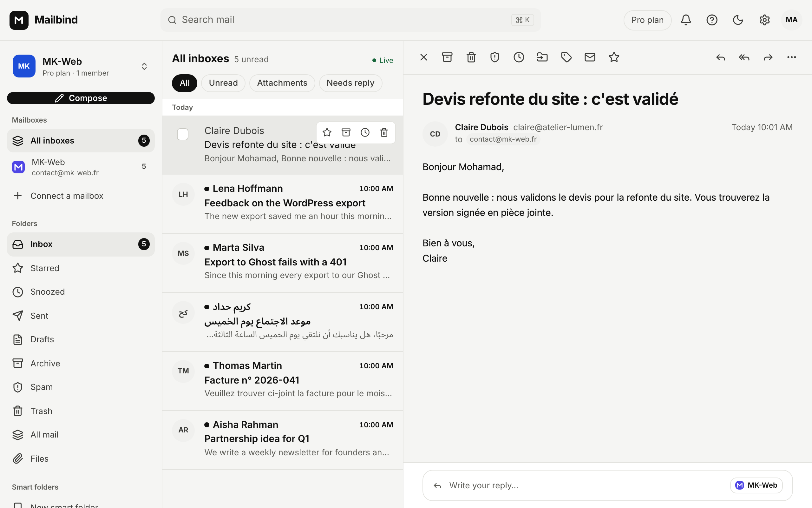Trash Claire Dubois row via hover action
This screenshot has height=508, width=812.
point(384,133)
